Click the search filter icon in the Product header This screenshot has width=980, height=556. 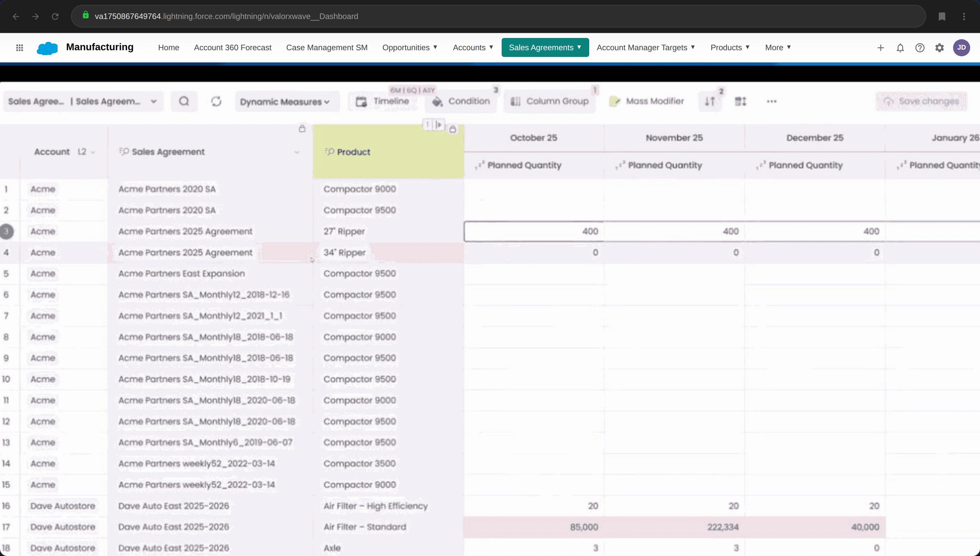330,152
